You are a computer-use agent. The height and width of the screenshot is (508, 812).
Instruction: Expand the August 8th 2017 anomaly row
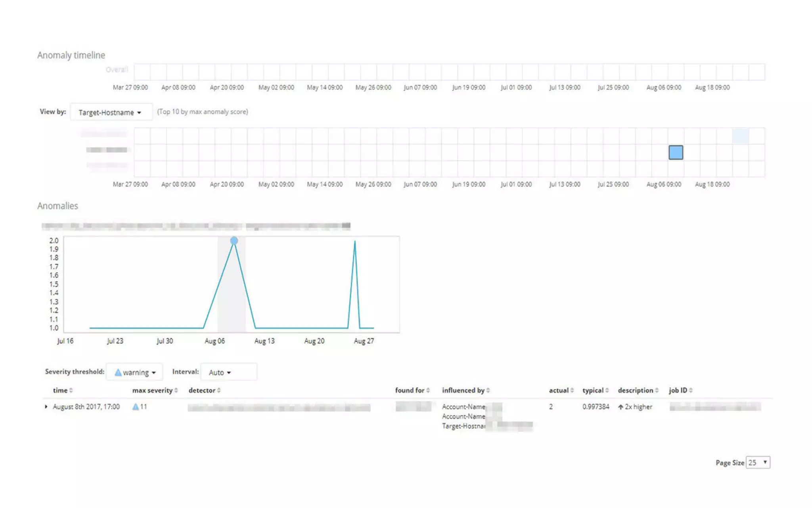pos(46,407)
